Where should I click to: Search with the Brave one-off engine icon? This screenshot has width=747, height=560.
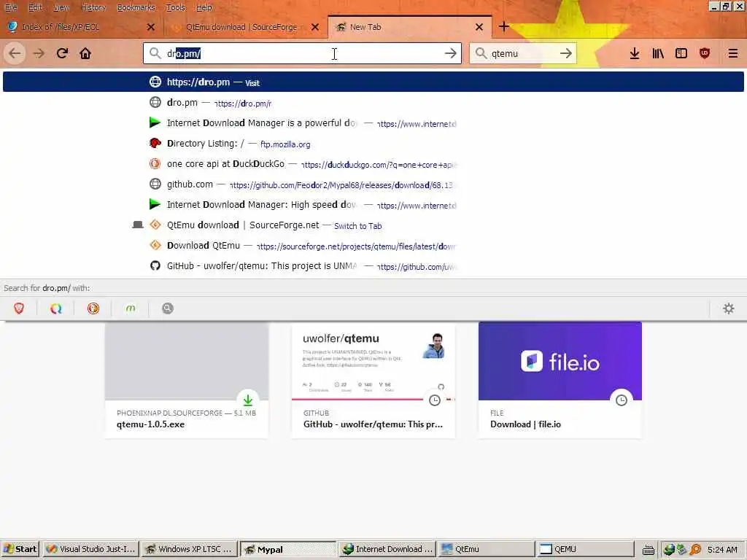[19, 308]
